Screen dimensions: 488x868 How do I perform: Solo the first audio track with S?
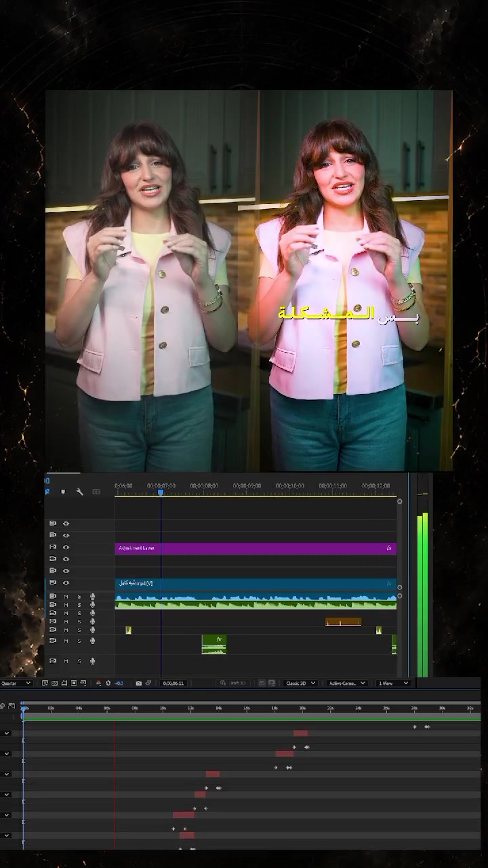[x=79, y=596]
